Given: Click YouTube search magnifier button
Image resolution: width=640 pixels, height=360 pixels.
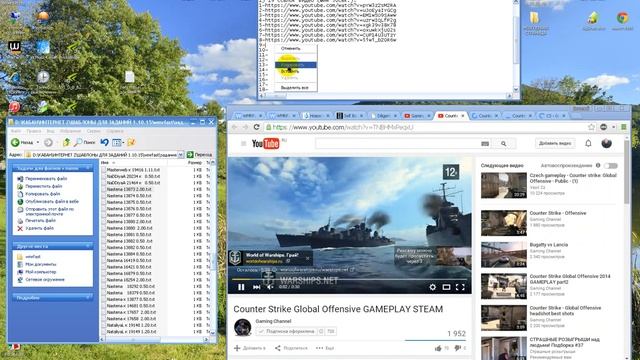Looking at the screenshot, I should [503, 144].
